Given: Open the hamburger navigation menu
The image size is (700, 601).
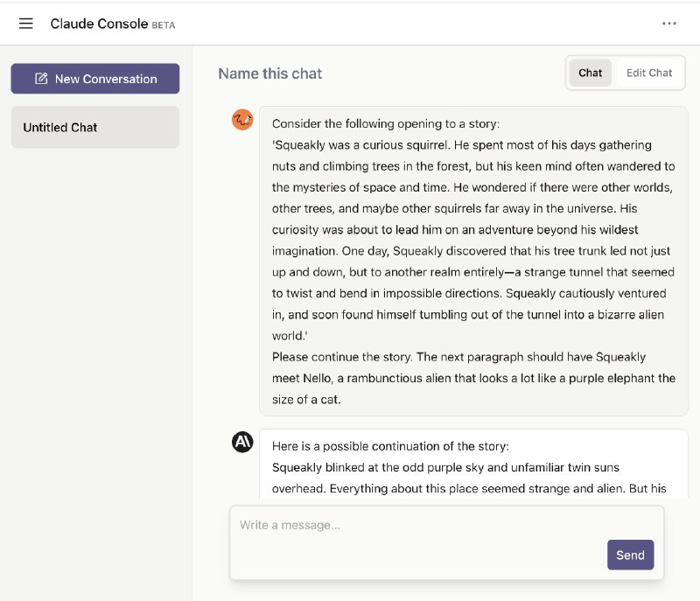Looking at the screenshot, I should pyautogui.click(x=26, y=24).
